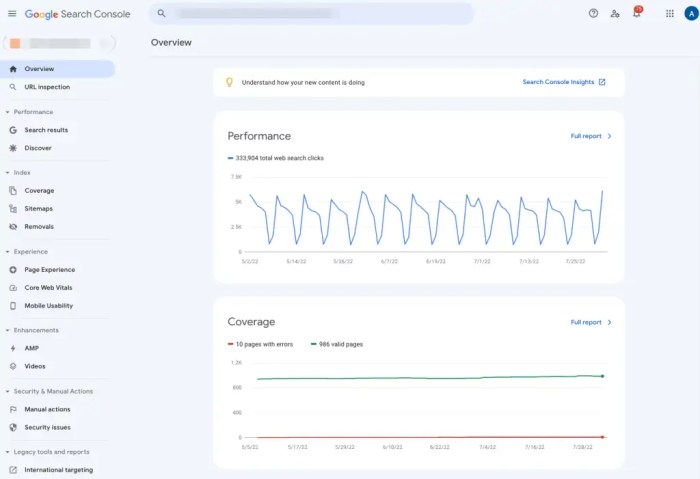This screenshot has width=700, height=479.
Task: Click 'Understand how your new content is doing'
Action: 303,83
